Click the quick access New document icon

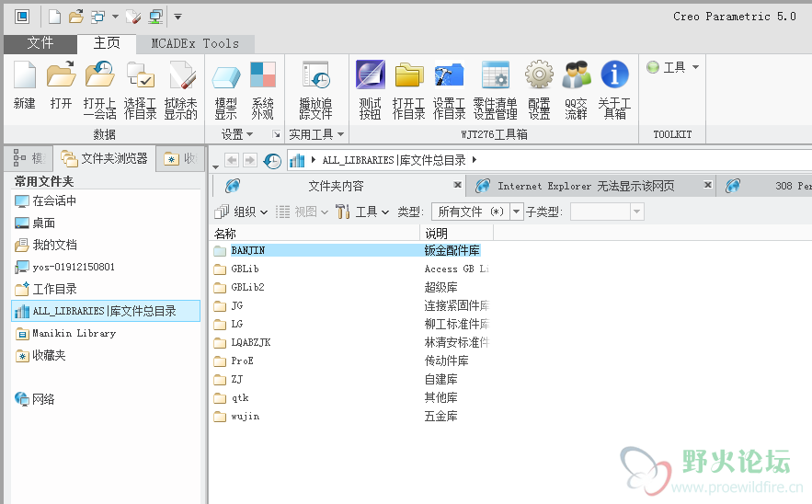pos(54,17)
